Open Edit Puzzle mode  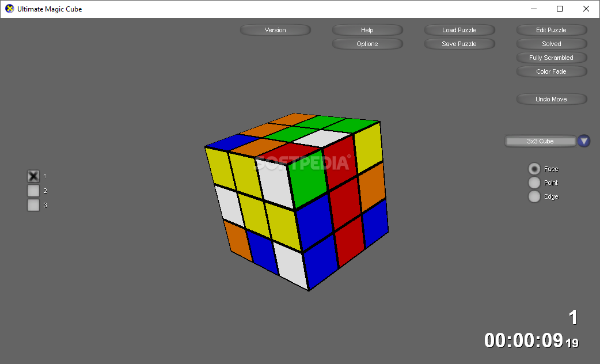(x=552, y=30)
